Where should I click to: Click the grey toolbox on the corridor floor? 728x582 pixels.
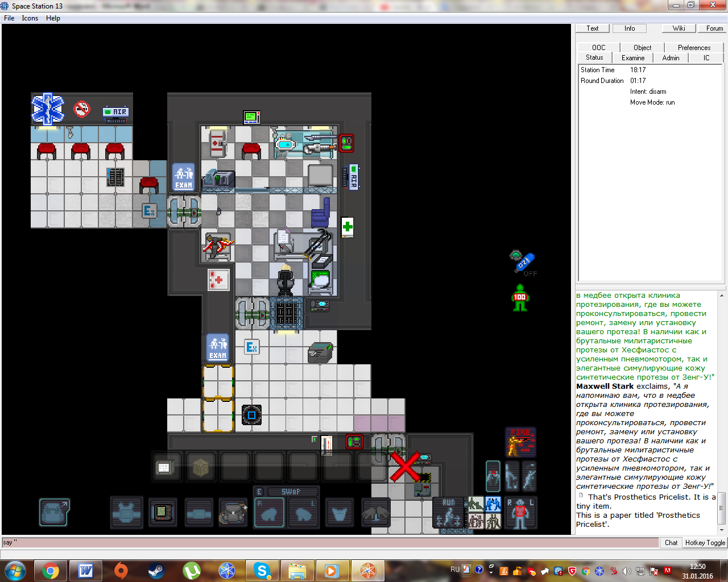[320, 352]
